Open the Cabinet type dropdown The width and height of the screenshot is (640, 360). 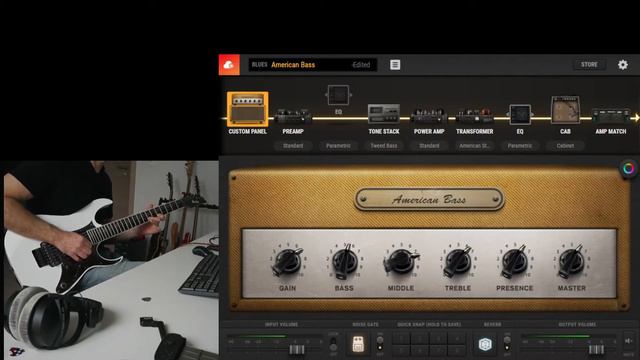pos(565,146)
